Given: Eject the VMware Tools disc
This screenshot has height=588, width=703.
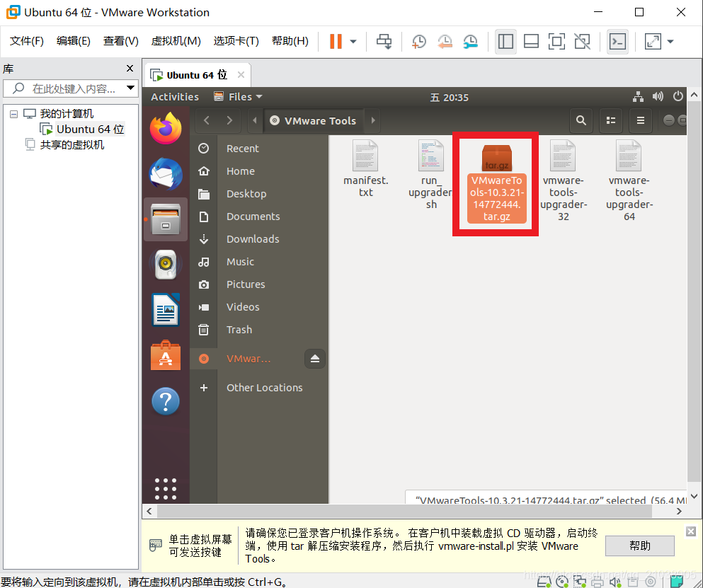Looking at the screenshot, I should point(315,359).
